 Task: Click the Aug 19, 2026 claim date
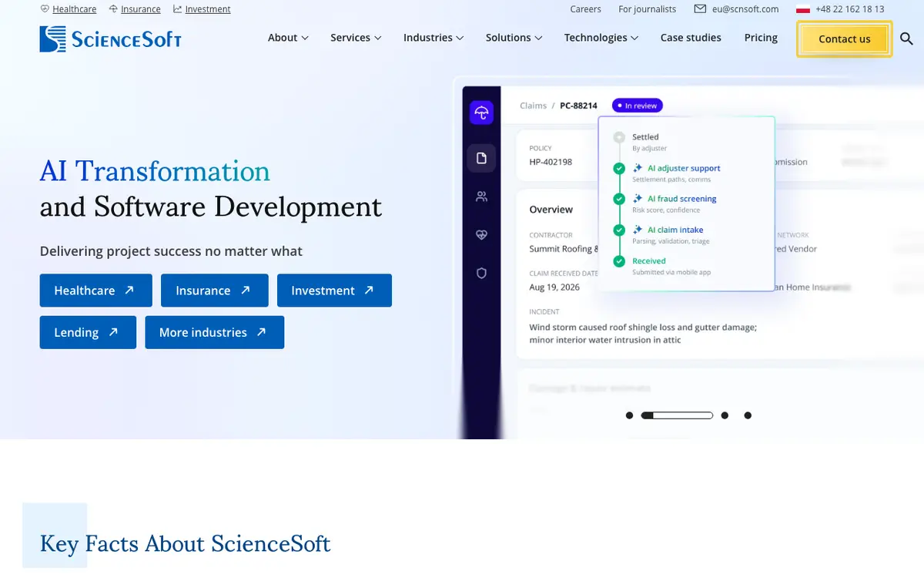point(554,287)
